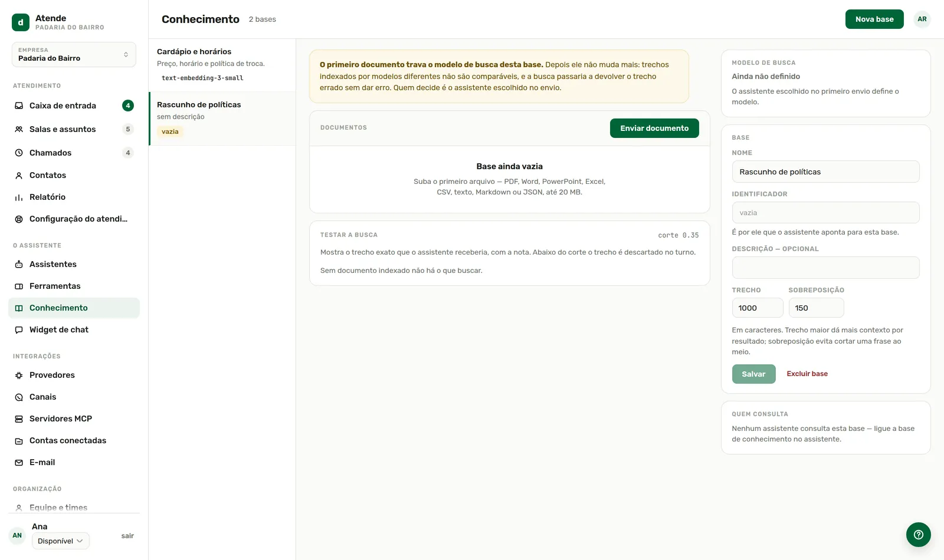Click the Salvar button

(x=753, y=374)
